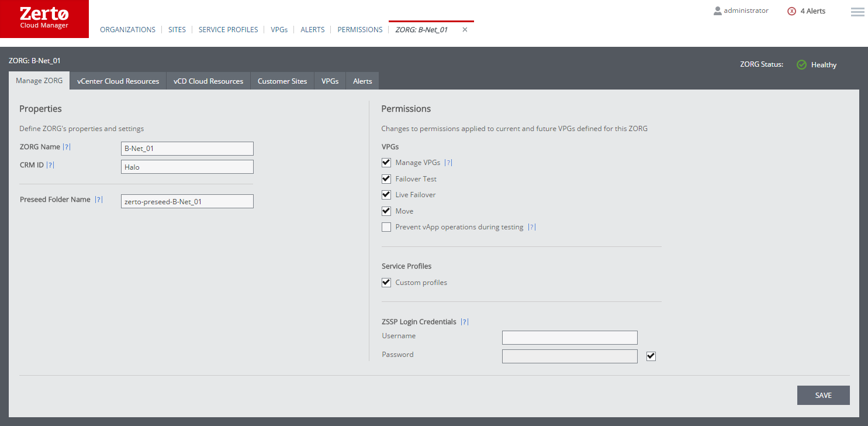This screenshot has width=868, height=426.
Task: Click the 4 Alerts link
Action: click(813, 11)
